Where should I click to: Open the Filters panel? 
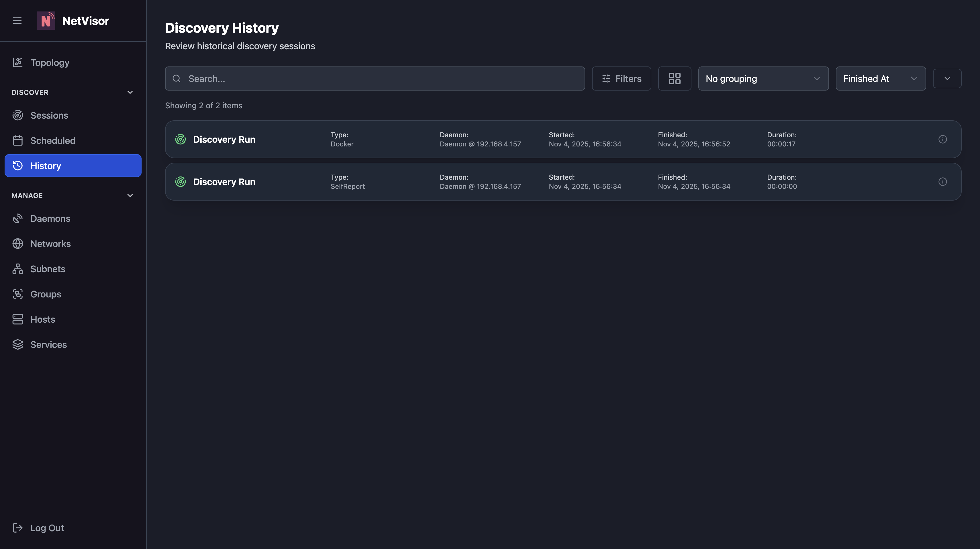point(621,79)
